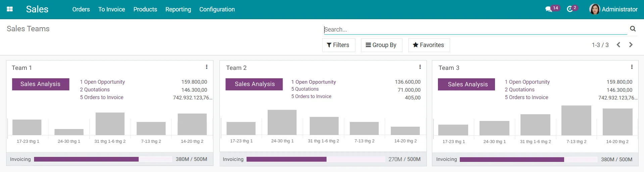Click Team 1 Invoicing progress bar
The width and height of the screenshot is (644, 172).
tap(103, 159)
